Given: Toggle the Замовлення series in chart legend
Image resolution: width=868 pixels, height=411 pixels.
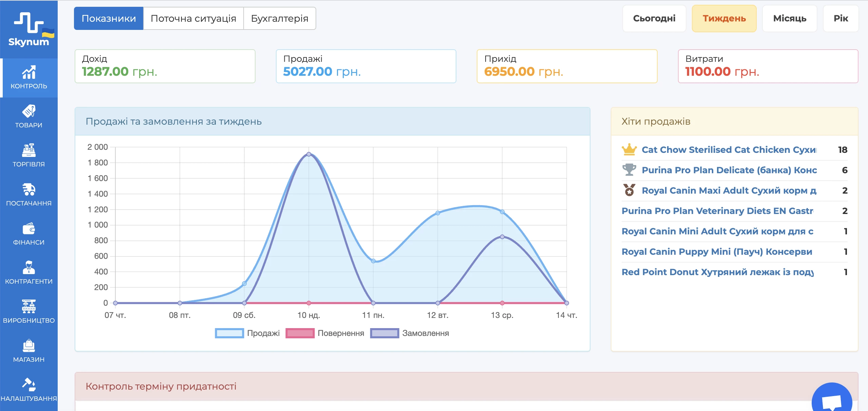Looking at the screenshot, I should (410, 333).
